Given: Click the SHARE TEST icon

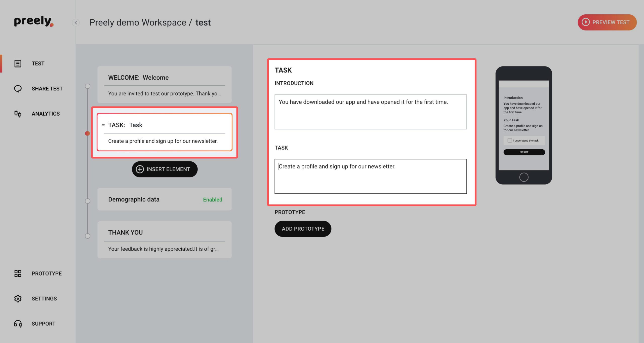Looking at the screenshot, I should (17, 88).
